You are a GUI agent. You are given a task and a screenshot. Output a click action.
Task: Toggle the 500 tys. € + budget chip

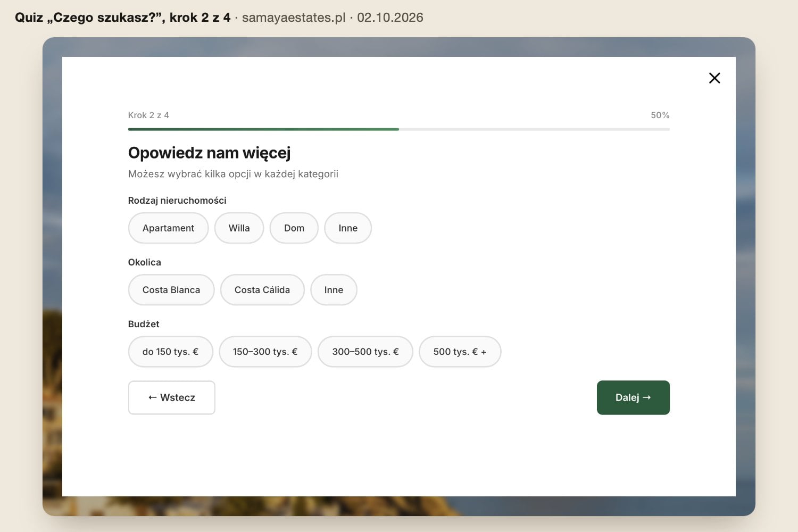click(x=460, y=352)
